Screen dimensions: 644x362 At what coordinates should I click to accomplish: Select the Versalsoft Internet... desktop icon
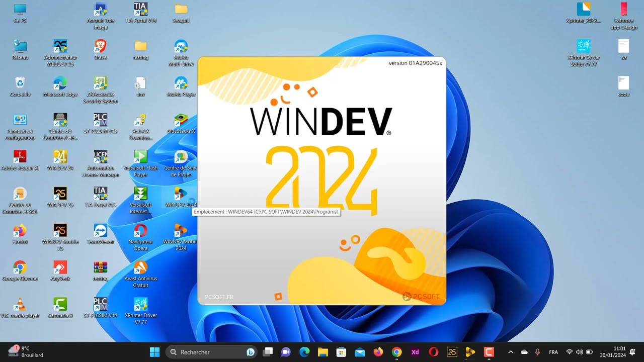tap(141, 201)
